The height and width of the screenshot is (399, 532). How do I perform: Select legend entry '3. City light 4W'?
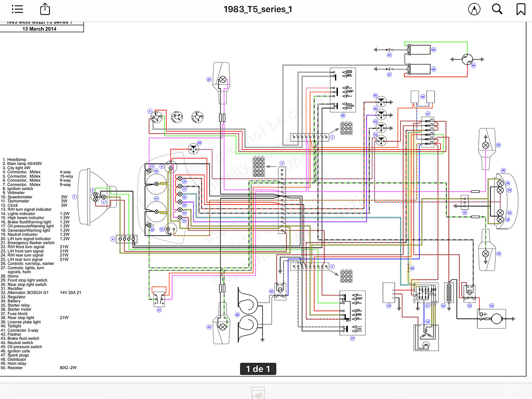[17, 168]
